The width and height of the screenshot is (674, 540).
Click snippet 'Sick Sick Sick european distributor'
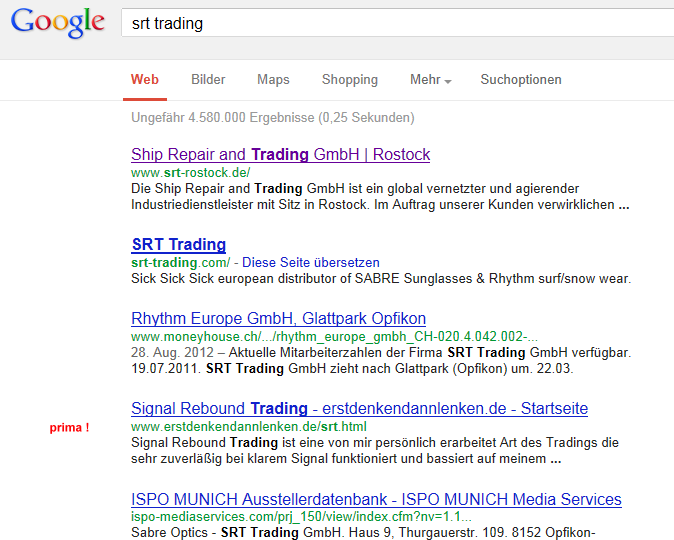(381, 279)
